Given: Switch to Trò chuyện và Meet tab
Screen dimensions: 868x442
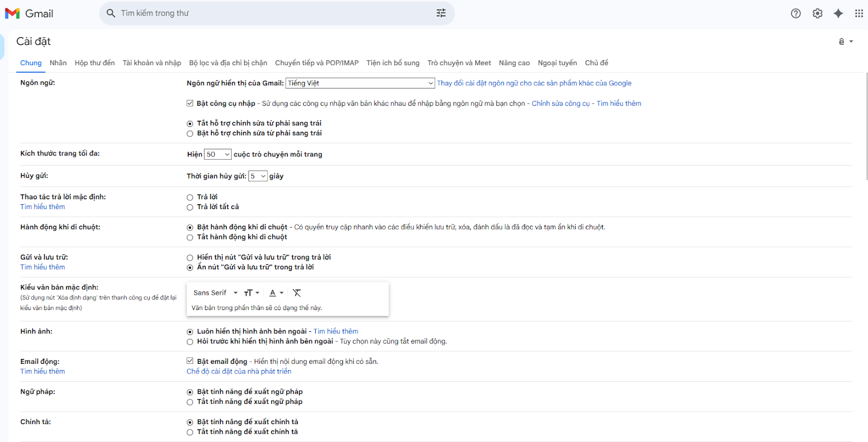Looking at the screenshot, I should (x=459, y=63).
